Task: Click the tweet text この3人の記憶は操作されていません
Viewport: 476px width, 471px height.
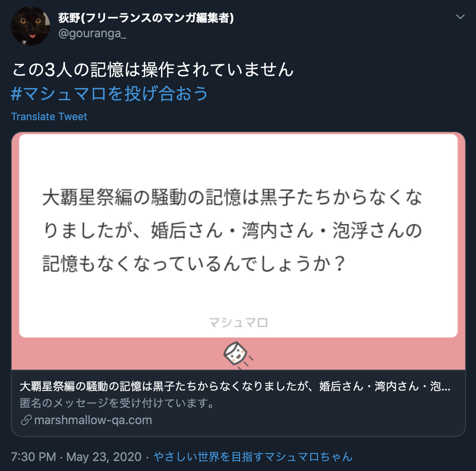Action: tap(153, 69)
